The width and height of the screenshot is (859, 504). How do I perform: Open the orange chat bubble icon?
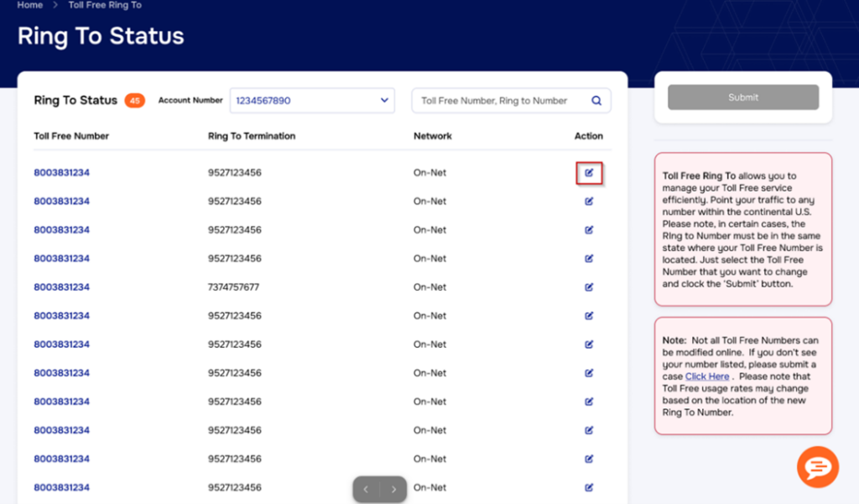(x=817, y=467)
